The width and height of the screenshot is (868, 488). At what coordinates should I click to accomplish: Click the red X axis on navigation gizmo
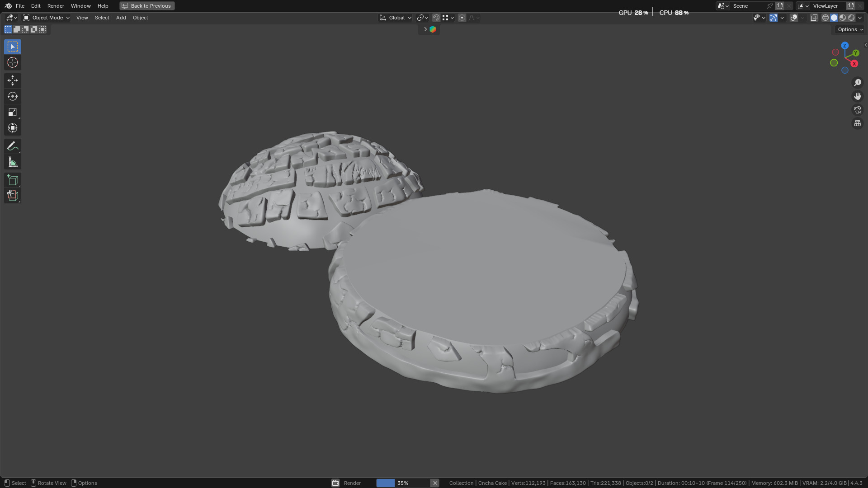coord(854,64)
